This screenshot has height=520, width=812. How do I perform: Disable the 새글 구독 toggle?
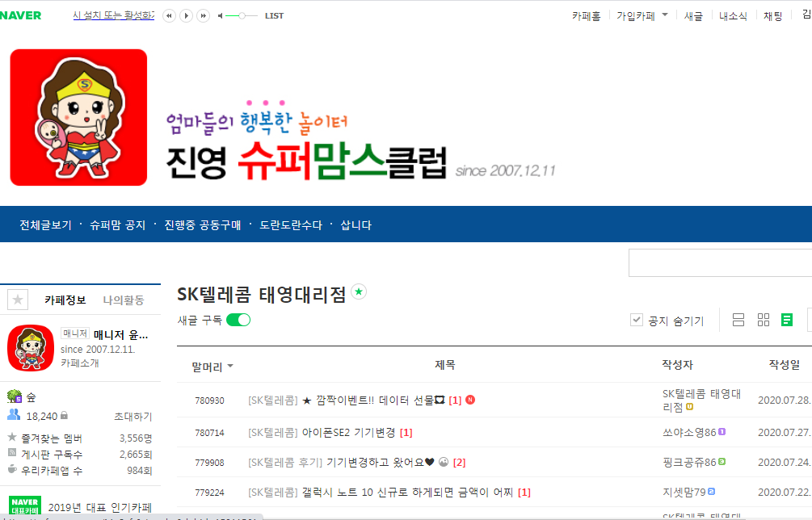pyautogui.click(x=237, y=320)
